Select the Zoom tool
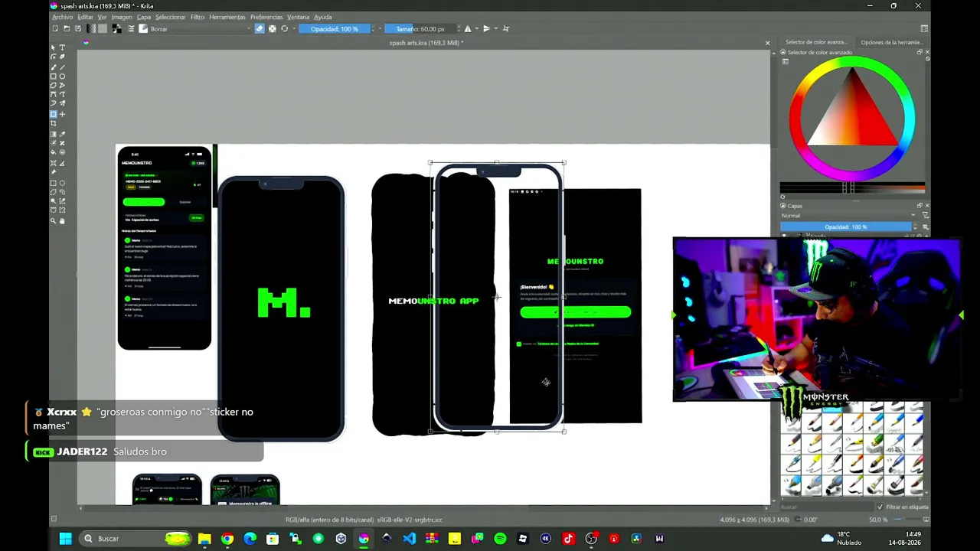The image size is (980, 551). [54, 221]
